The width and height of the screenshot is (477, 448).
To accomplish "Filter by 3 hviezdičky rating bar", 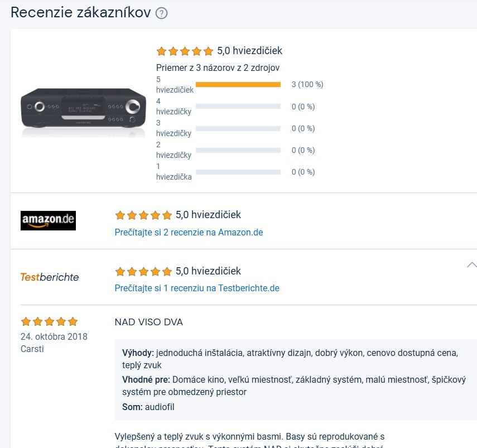I will pos(238,128).
